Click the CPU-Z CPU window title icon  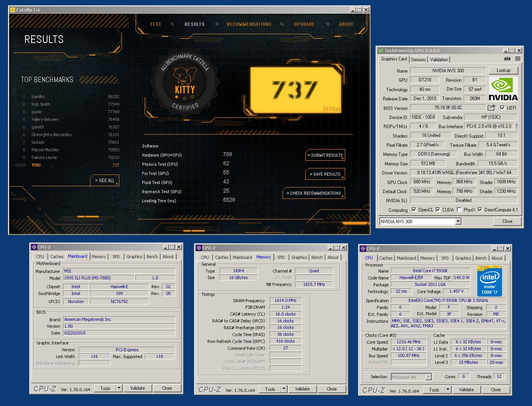coord(363,249)
